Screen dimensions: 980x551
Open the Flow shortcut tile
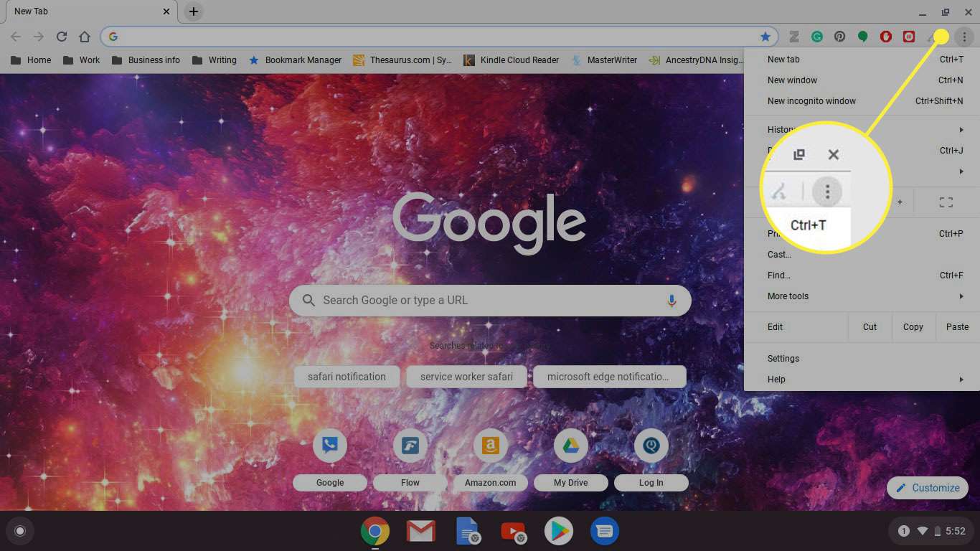[410, 446]
